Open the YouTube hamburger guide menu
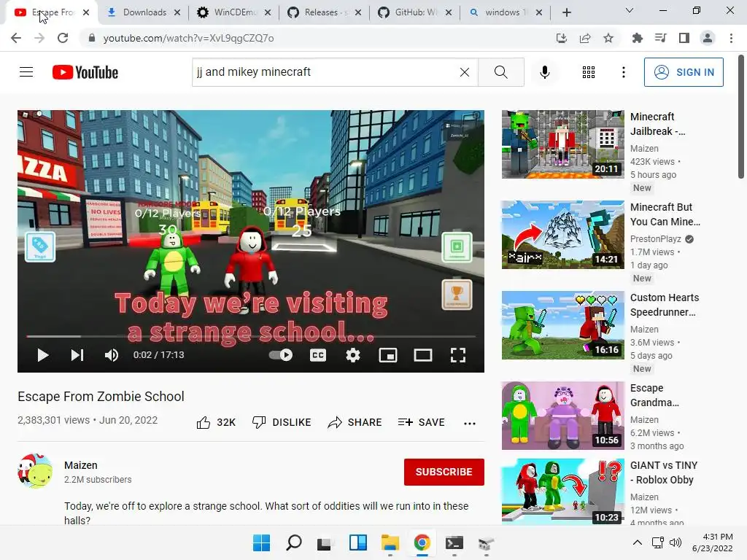This screenshot has height=560, width=747. (x=26, y=72)
